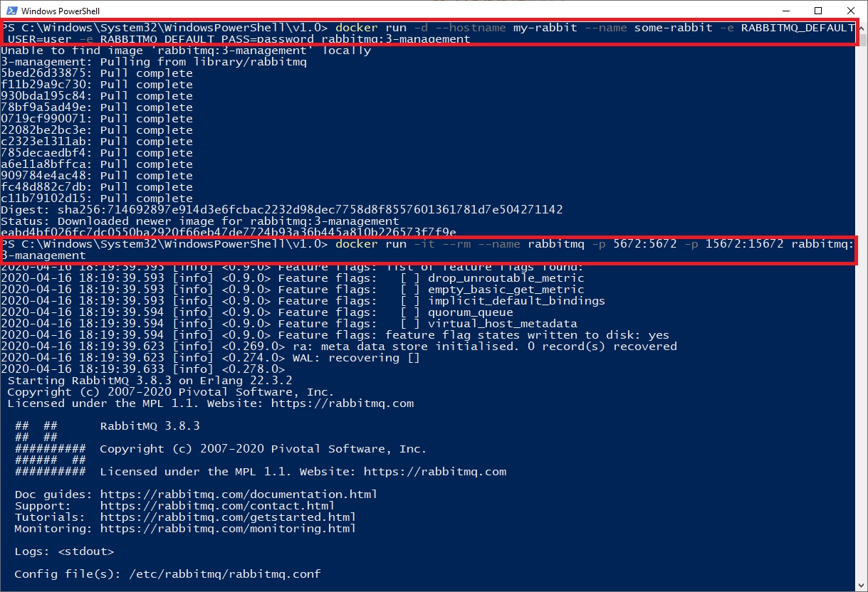The height and width of the screenshot is (592, 868).
Task: Click 'feature flag states written to disk' line
Action: click(x=335, y=335)
